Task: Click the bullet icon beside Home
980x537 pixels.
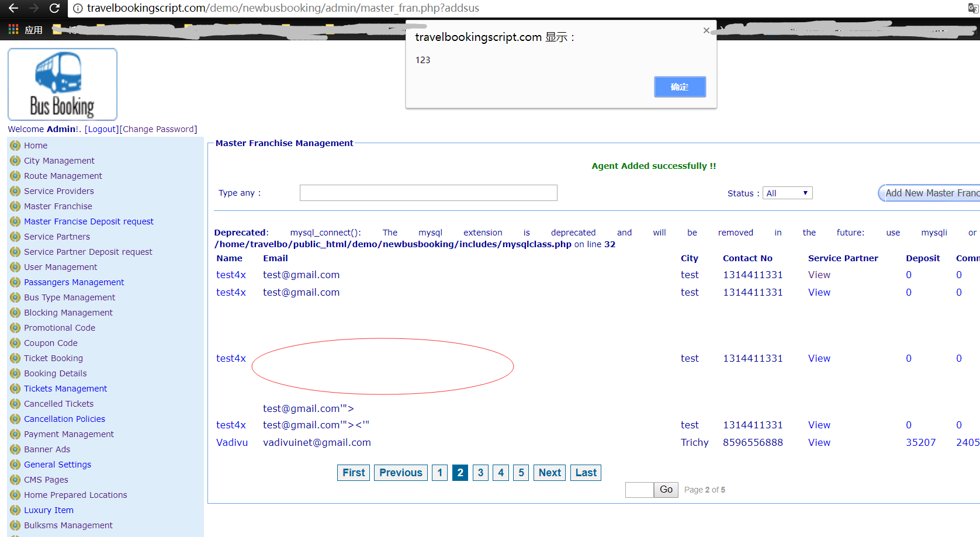Action: click(15, 145)
